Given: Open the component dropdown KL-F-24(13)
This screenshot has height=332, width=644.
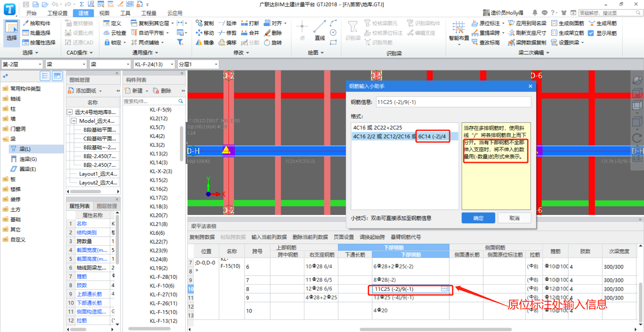Looking at the screenshot, I should 154,64.
